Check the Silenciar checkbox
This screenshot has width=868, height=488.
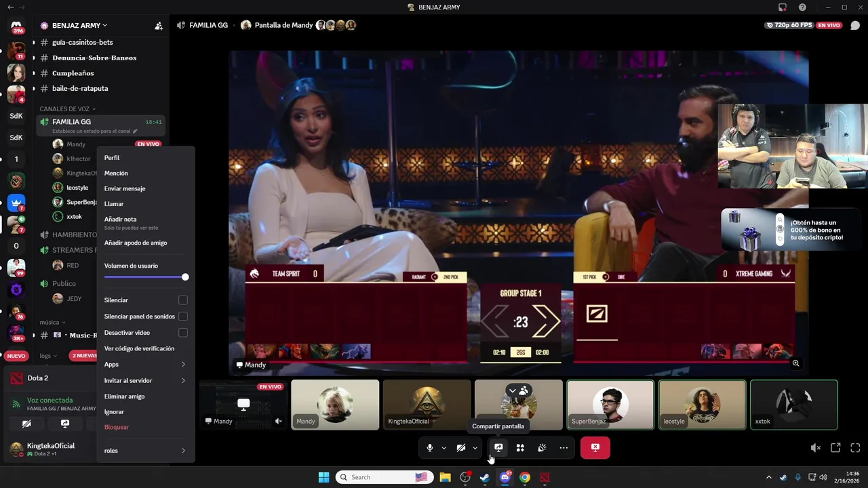[x=183, y=300]
